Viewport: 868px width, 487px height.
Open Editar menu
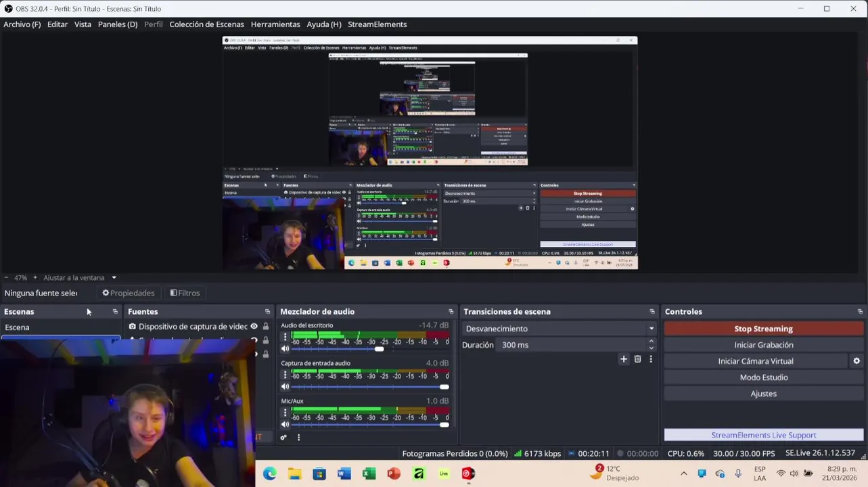[x=58, y=24]
